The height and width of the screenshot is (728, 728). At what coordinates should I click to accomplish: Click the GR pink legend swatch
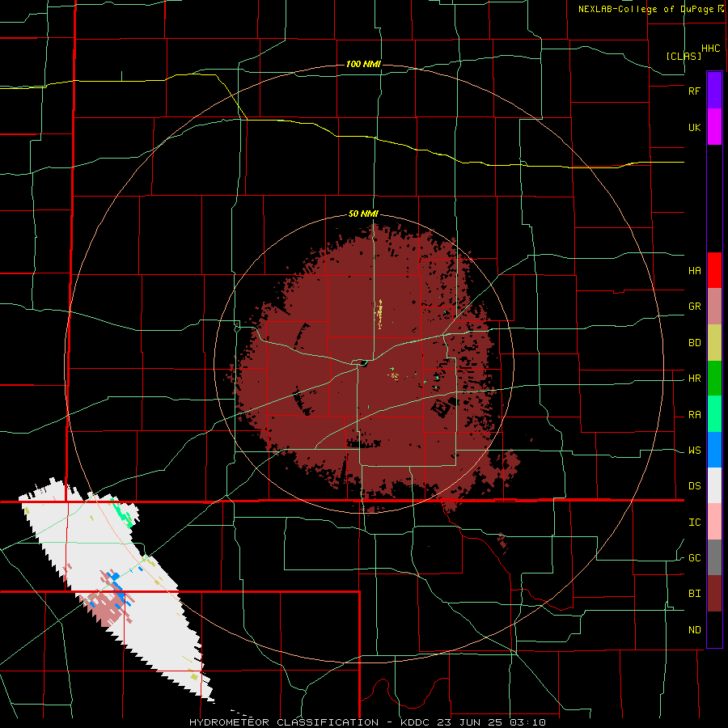(x=714, y=307)
